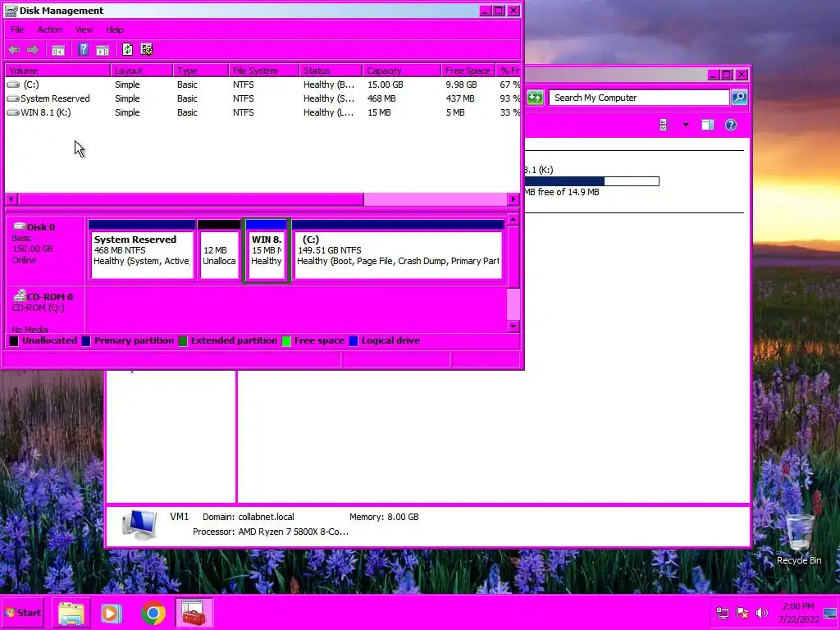Image resolution: width=840 pixels, height=630 pixels.
Task: Click the WIN 8.1 (K:) volume drive icon
Action: (x=13, y=112)
